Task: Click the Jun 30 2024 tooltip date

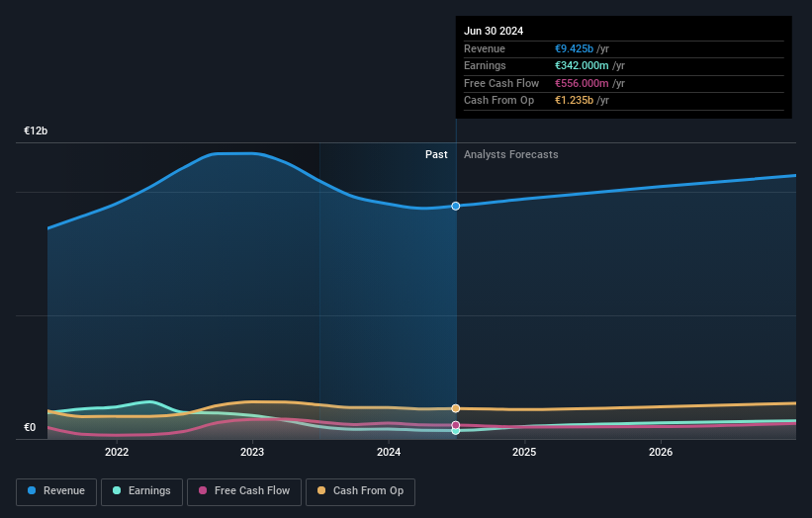Action: [x=494, y=31]
